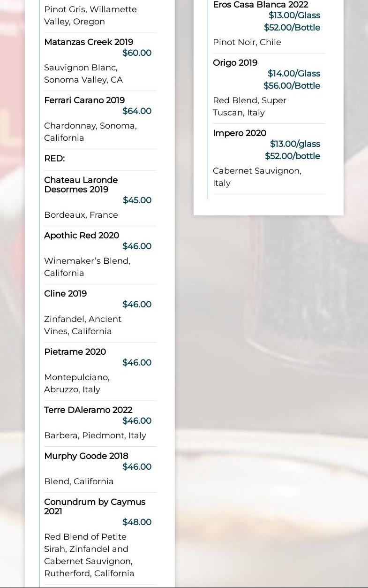Screen dimensions: 368x588
Task: Click the Origo 2019 wine name
Action: click(235, 63)
